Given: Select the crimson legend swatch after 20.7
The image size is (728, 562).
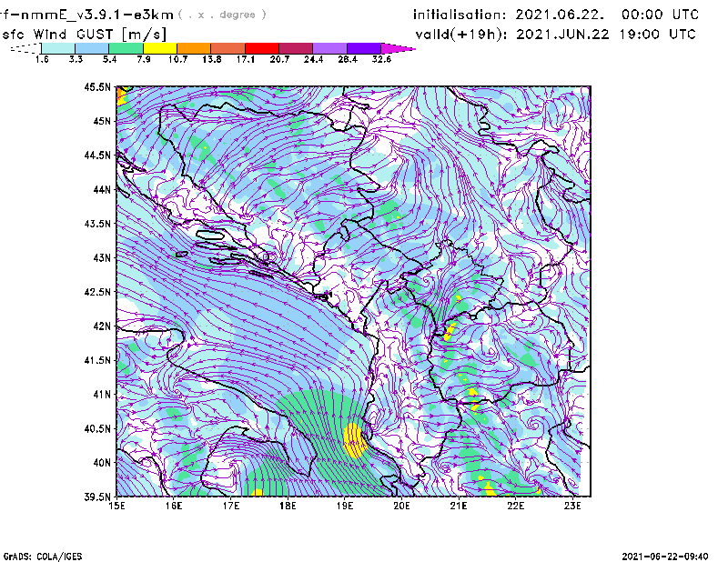Looking at the screenshot, I should (296, 48).
